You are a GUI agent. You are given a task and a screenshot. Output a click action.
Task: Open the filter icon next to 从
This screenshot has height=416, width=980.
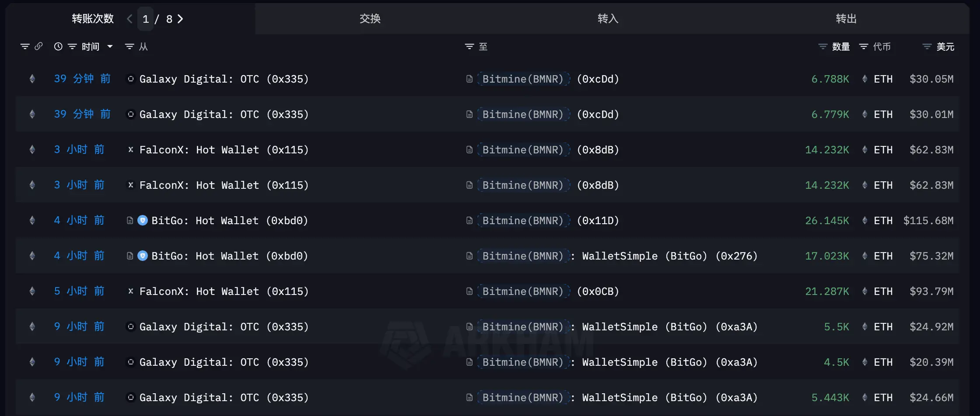129,46
